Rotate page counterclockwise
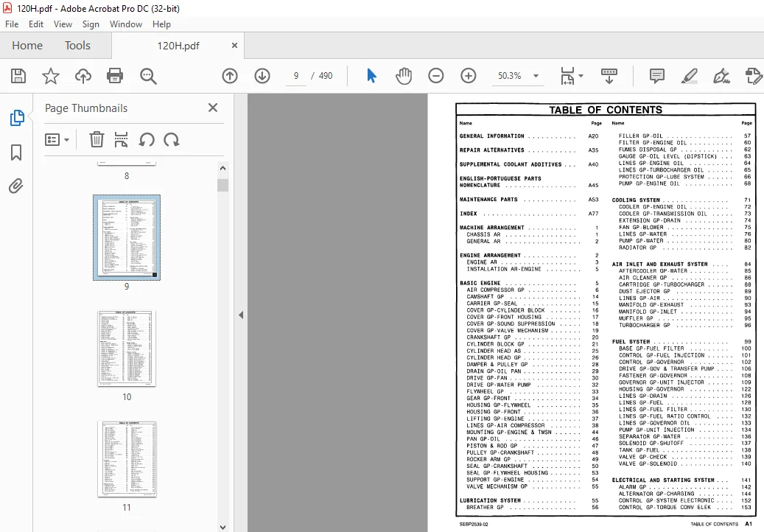Screen dimensions: 764x532 (146, 140)
